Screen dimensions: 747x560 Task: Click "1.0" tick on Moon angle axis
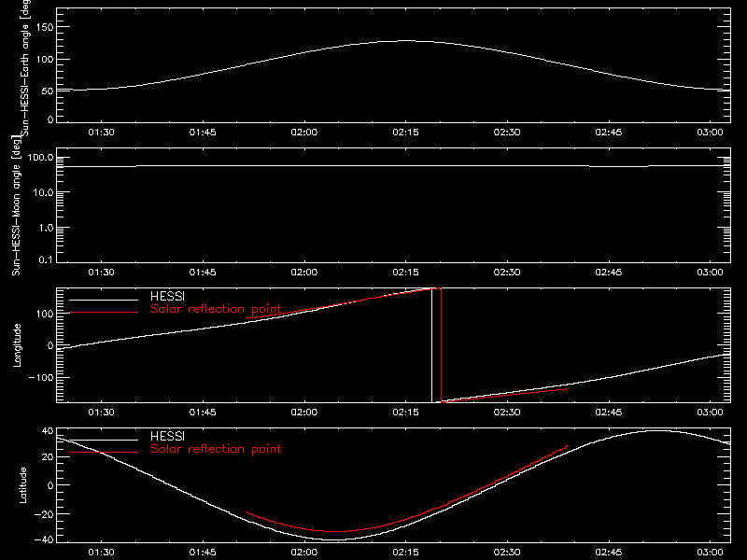(46, 228)
